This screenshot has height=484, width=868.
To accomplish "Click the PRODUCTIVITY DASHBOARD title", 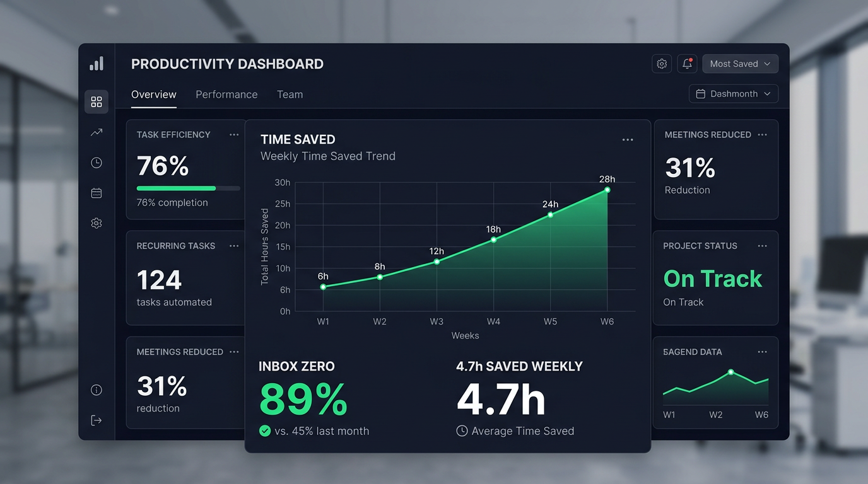I will point(227,64).
